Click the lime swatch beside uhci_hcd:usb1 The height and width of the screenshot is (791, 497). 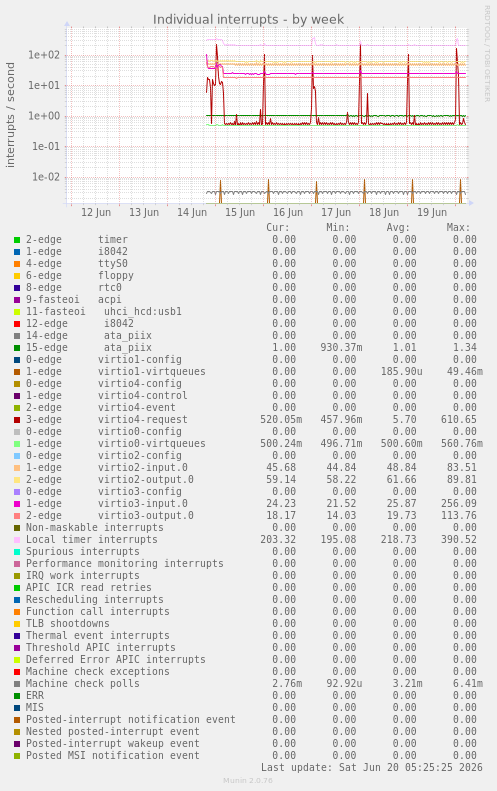[x=17, y=312]
